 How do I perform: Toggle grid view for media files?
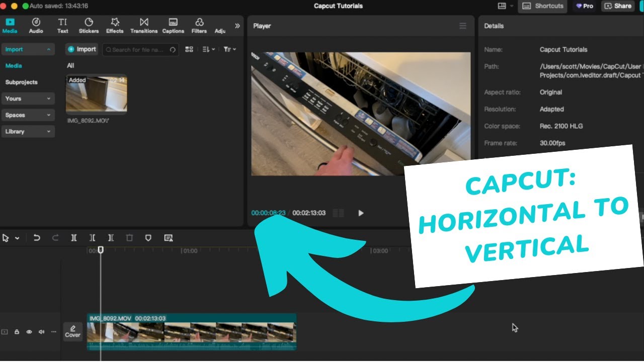(189, 49)
